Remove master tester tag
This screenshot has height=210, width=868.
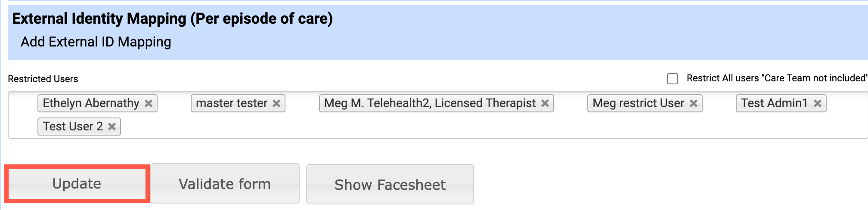(276, 104)
